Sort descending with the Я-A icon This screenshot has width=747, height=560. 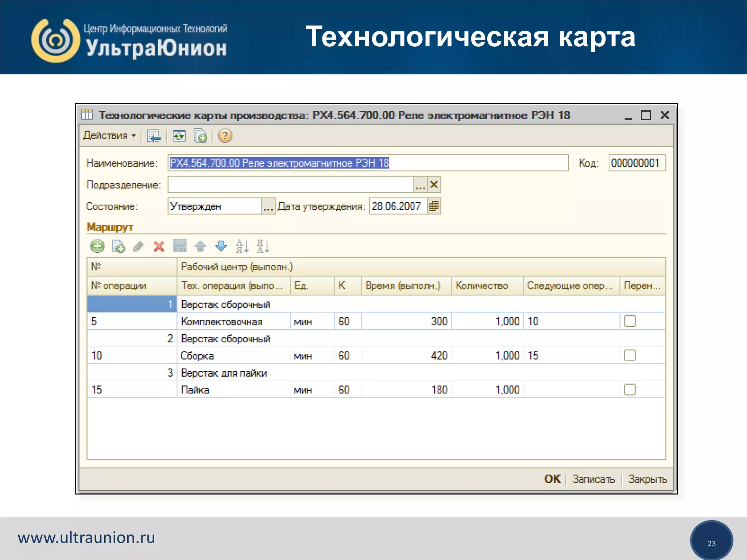(x=263, y=246)
